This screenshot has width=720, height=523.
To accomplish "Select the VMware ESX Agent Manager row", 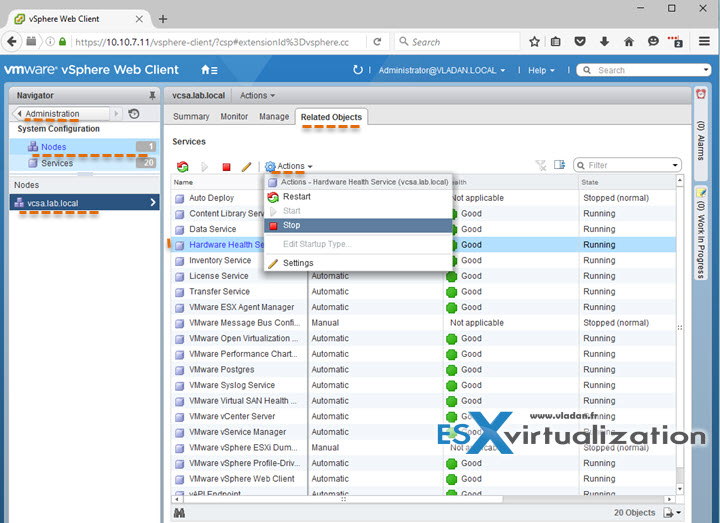I will [424, 307].
